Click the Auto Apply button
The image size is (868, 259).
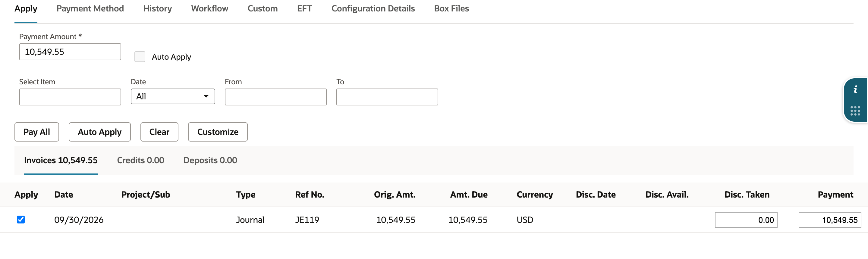pos(100,132)
